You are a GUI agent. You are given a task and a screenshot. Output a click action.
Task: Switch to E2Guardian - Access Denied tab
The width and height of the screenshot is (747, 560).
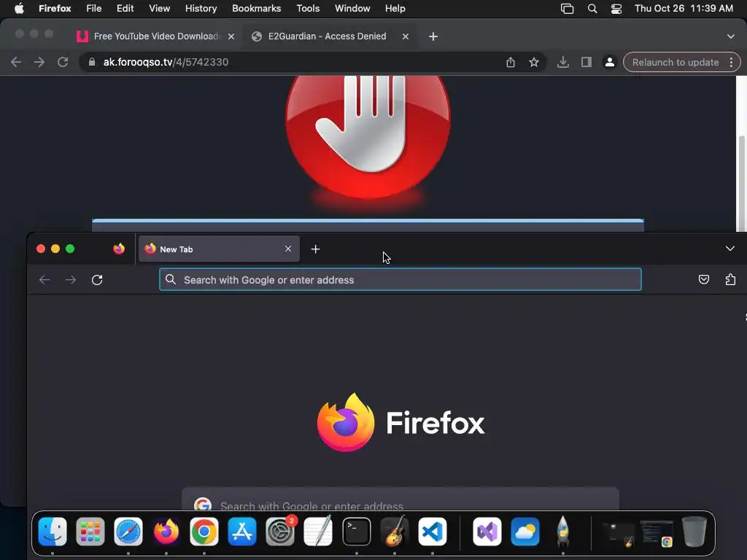coord(330,36)
